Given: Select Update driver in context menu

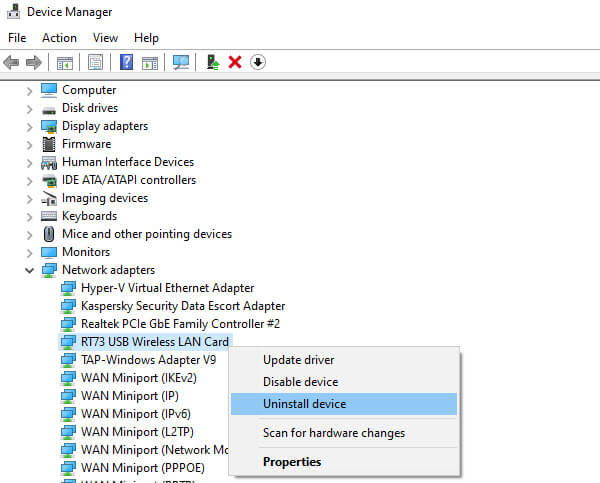Looking at the screenshot, I should click(298, 360).
